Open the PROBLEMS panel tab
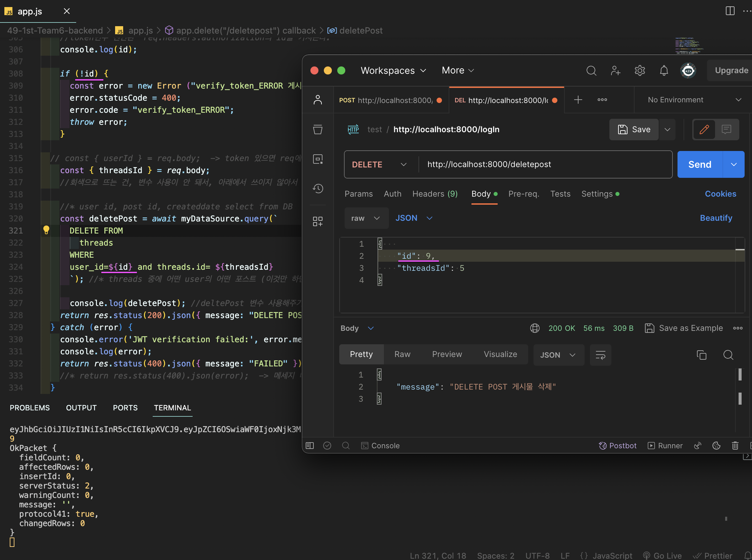The height and width of the screenshot is (560, 752). 30,408
